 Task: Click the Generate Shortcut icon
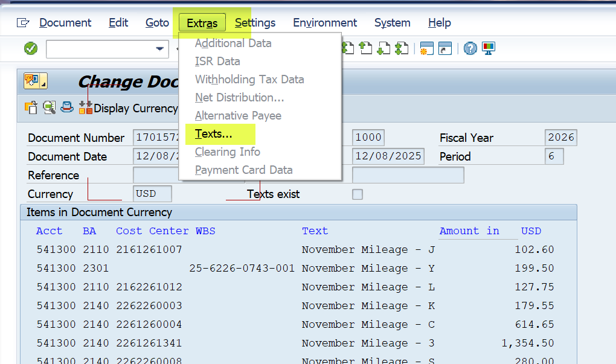pyautogui.click(x=445, y=49)
